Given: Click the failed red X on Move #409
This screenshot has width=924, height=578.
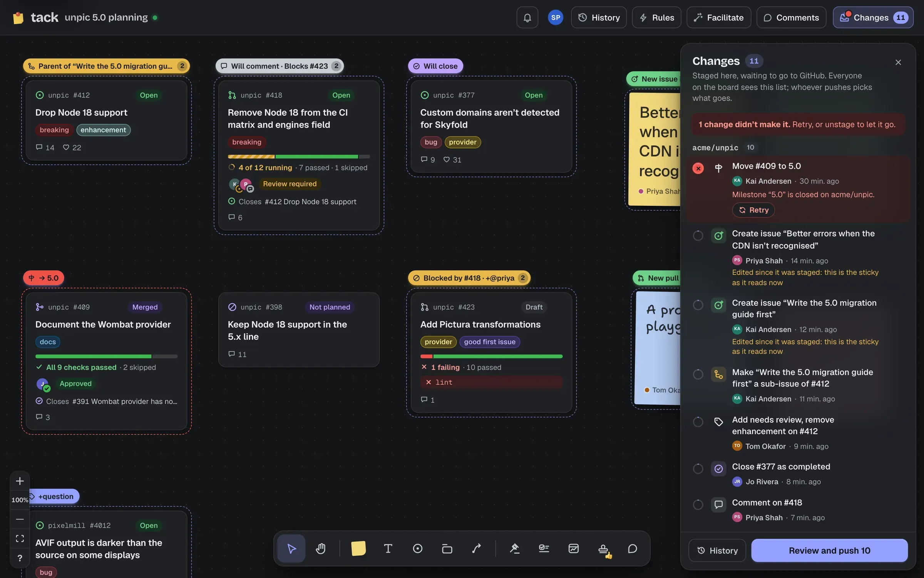Looking at the screenshot, I should point(698,168).
